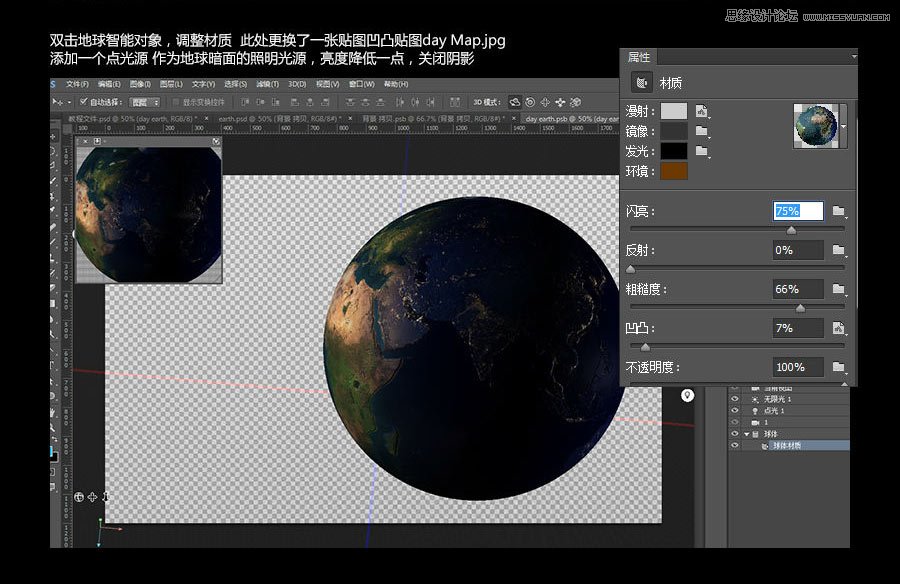Select the 3D drag mode icon
This screenshot has height=584, width=900.
click(545, 102)
